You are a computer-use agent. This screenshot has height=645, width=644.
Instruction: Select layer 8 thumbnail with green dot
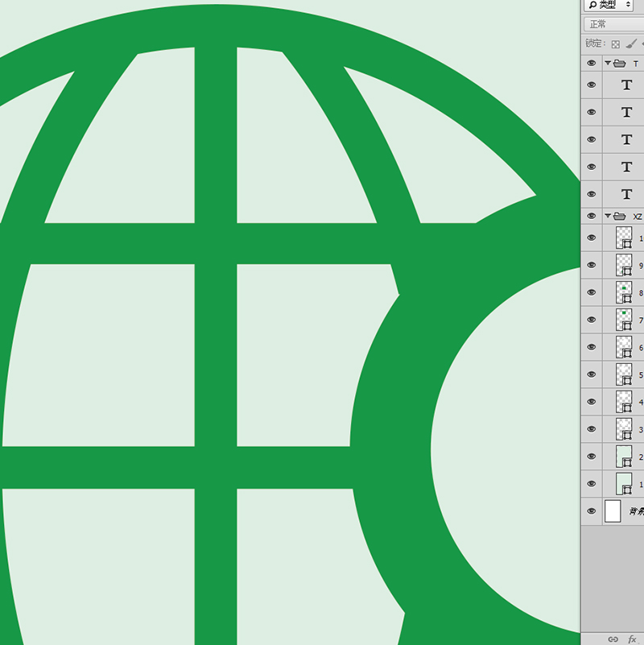click(x=624, y=292)
